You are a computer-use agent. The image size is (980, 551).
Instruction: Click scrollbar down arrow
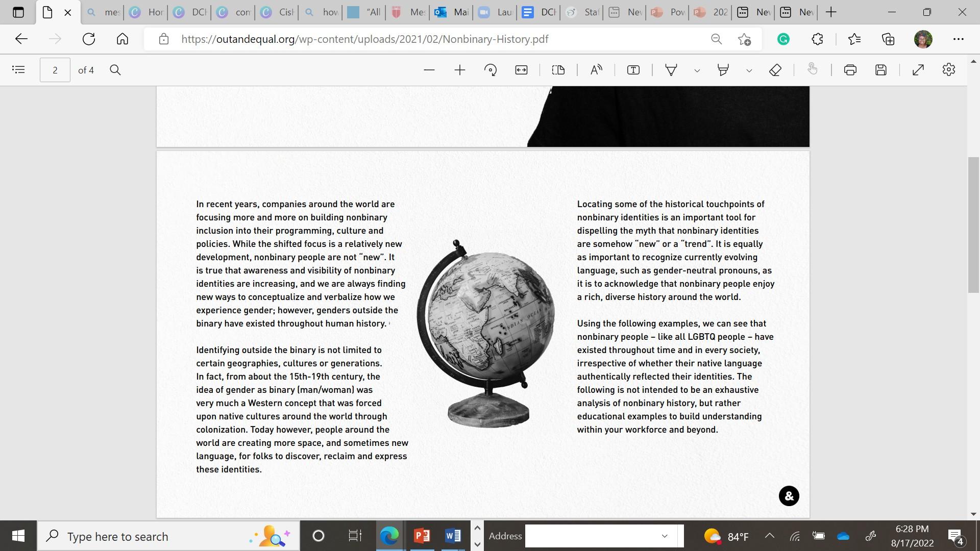point(973,514)
